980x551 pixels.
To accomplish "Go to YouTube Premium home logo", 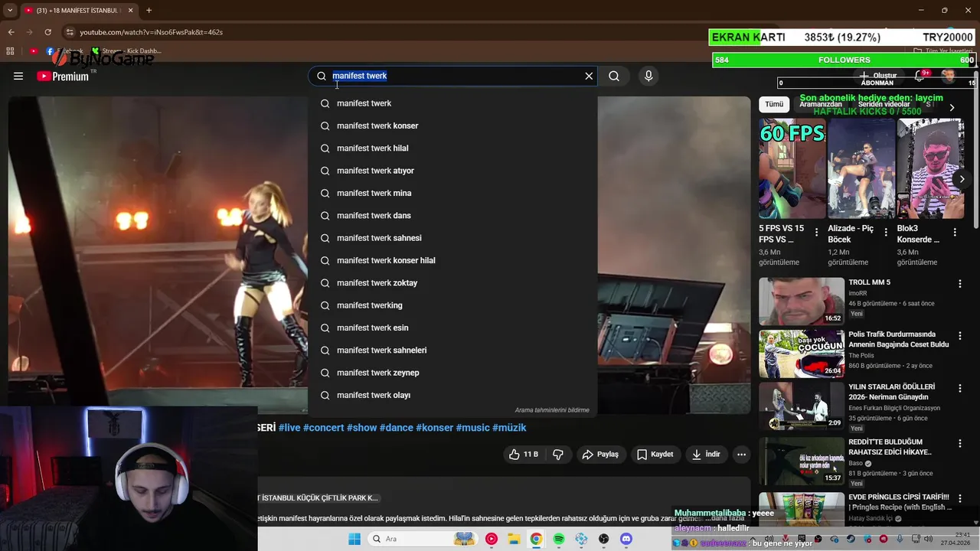I will [x=63, y=76].
